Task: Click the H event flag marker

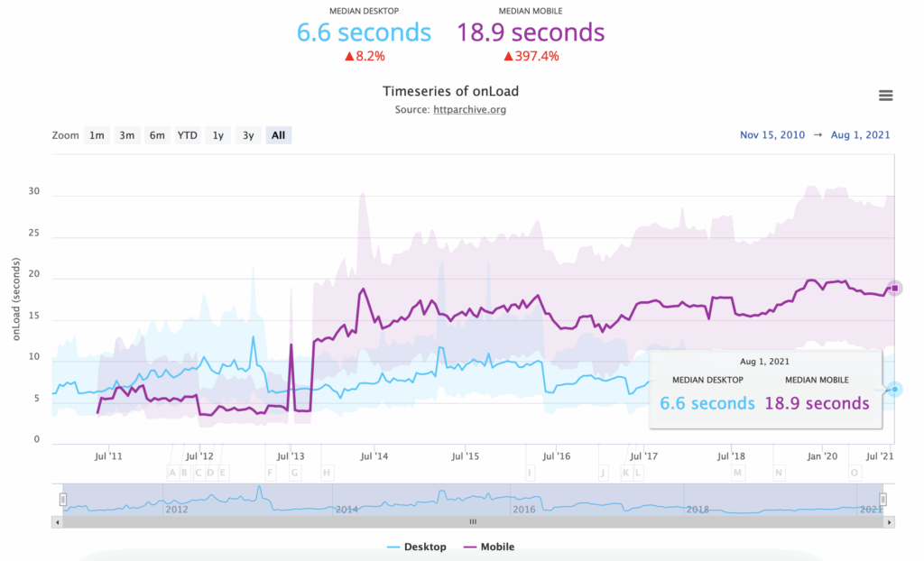Action: [x=327, y=473]
